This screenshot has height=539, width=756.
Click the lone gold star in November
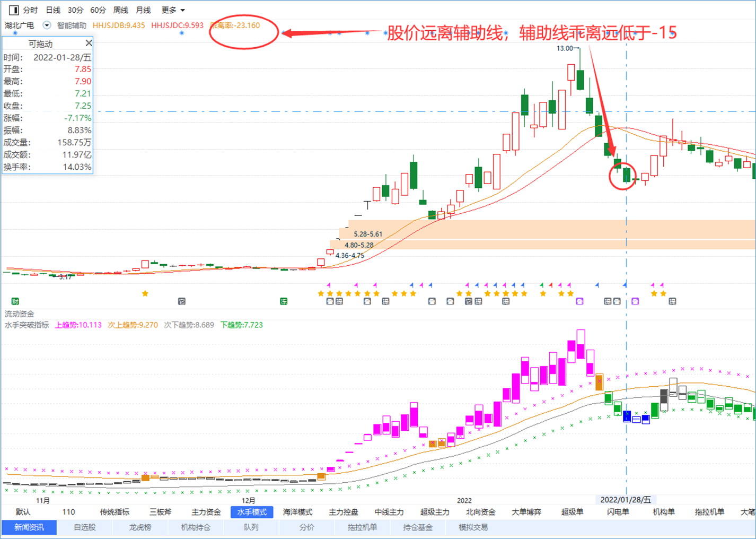(145, 293)
